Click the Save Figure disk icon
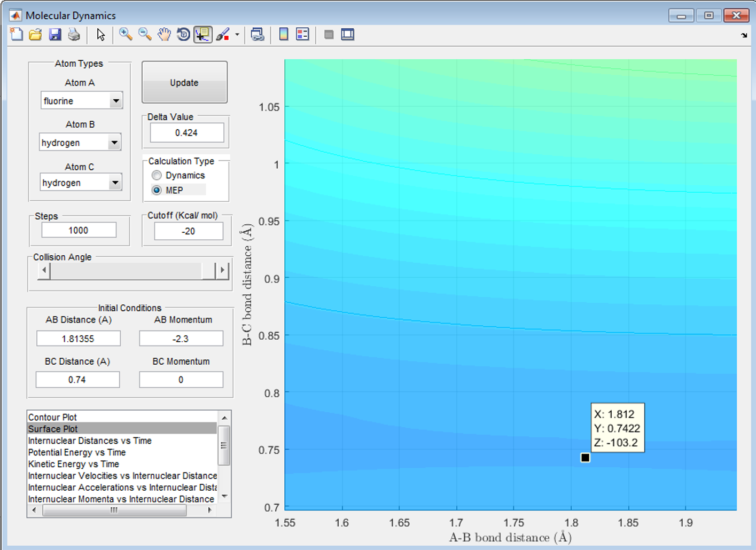The width and height of the screenshot is (756, 550). pyautogui.click(x=54, y=35)
